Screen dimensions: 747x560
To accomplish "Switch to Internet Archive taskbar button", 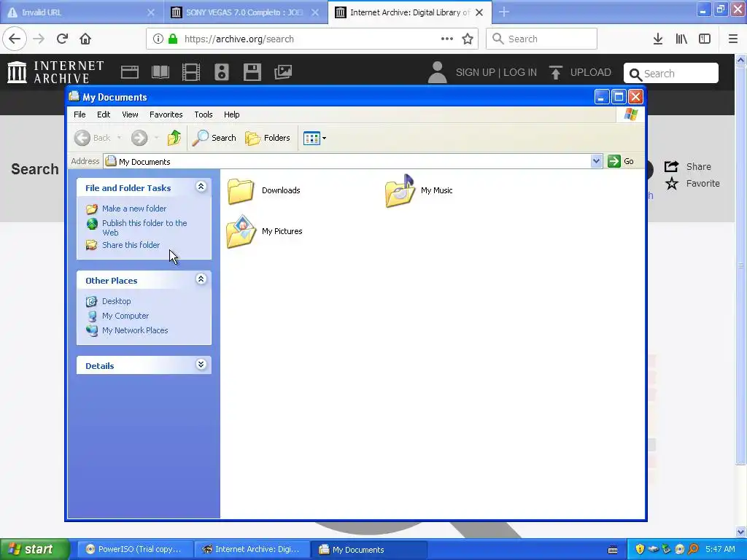I will pyautogui.click(x=252, y=550).
